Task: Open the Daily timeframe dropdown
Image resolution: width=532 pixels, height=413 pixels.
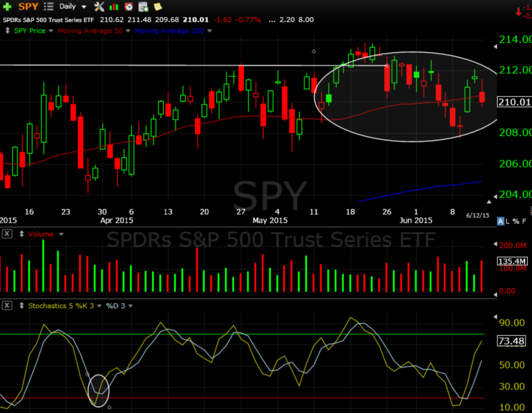Action: pos(84,7)
